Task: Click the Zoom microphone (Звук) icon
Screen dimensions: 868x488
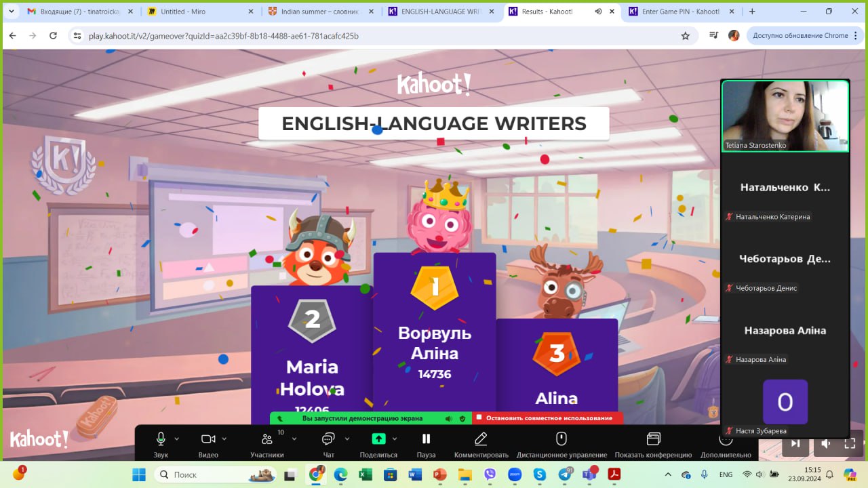Action: [161, 439]
